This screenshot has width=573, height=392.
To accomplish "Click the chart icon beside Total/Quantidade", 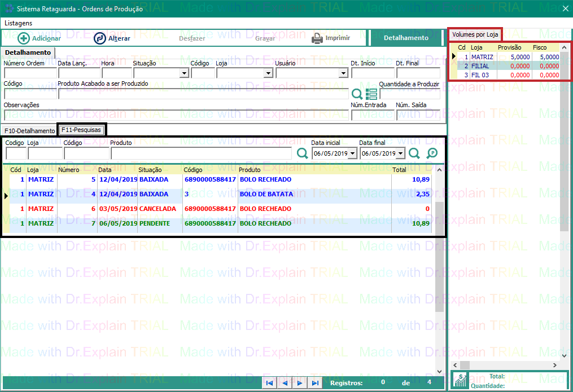I will 460,380.
